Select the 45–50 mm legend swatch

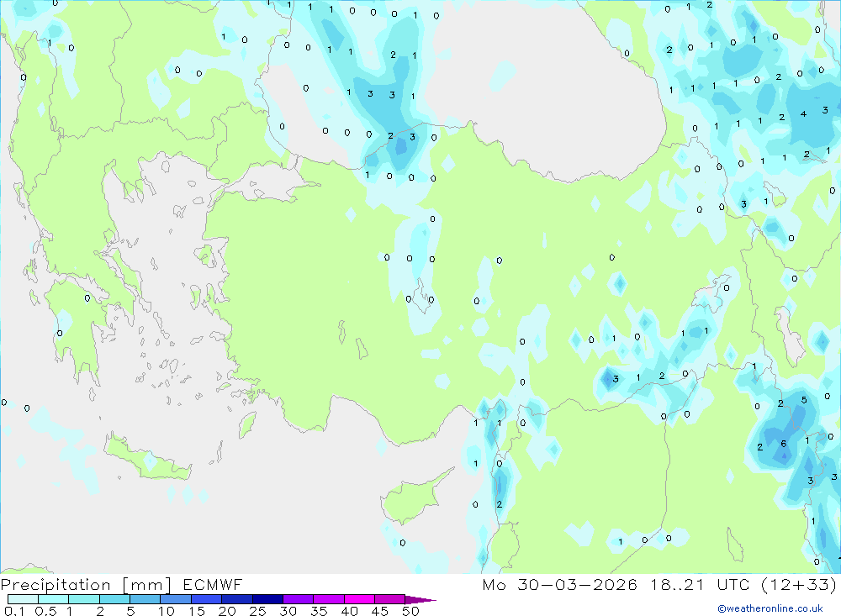click(389, 599)
